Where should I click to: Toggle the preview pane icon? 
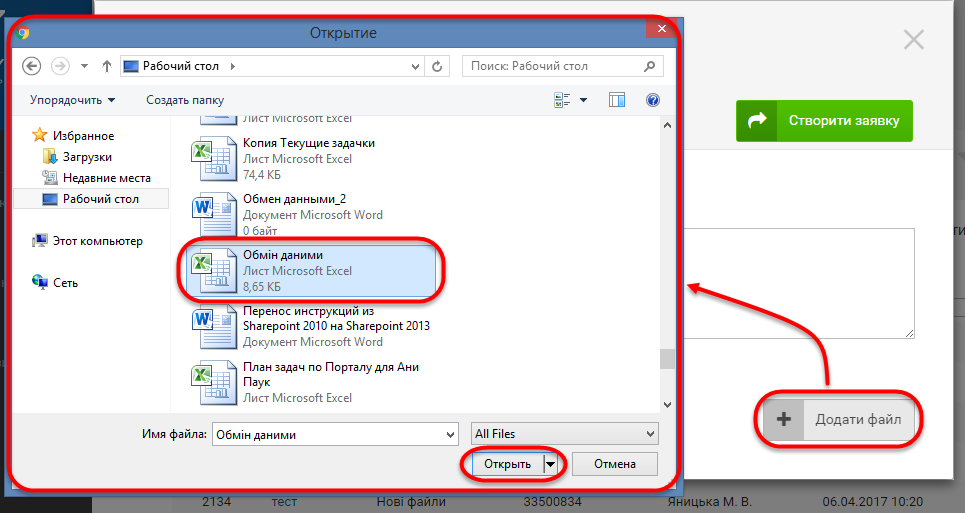617,100
